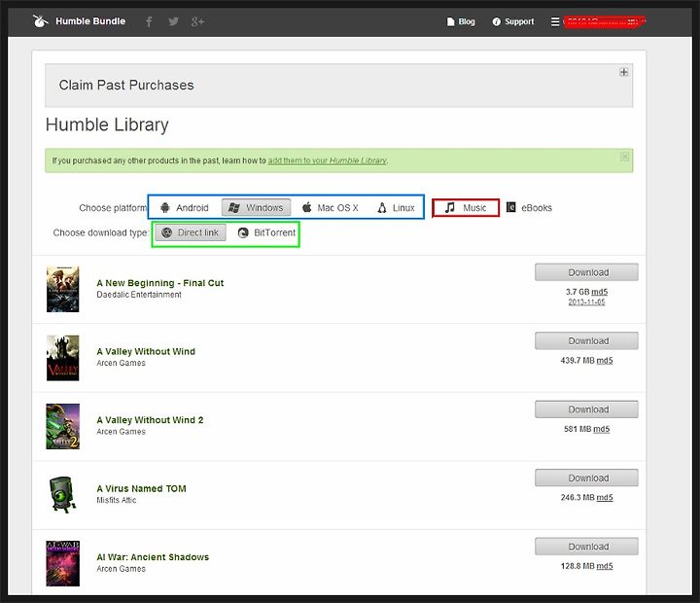Download A Valley Without Wind 2
This screenshot has width=700, height=603.
586,409
